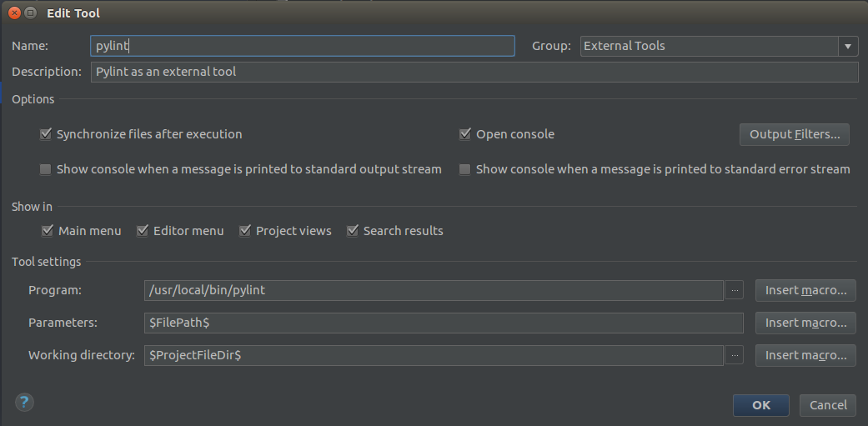Click the 'Options' section heading
Screen dimensions: 868x426
coord(33,99)
